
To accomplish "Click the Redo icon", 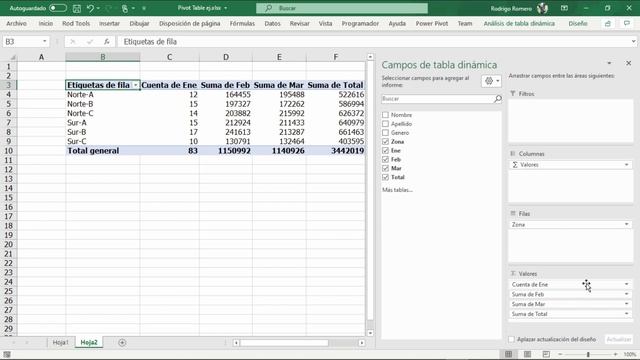I will point(109,8).
